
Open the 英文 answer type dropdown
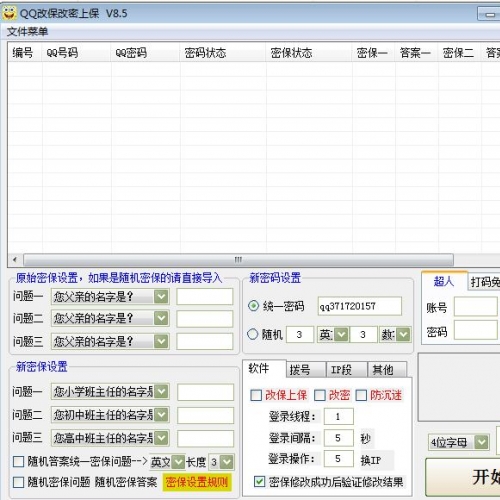coord(178,462)
